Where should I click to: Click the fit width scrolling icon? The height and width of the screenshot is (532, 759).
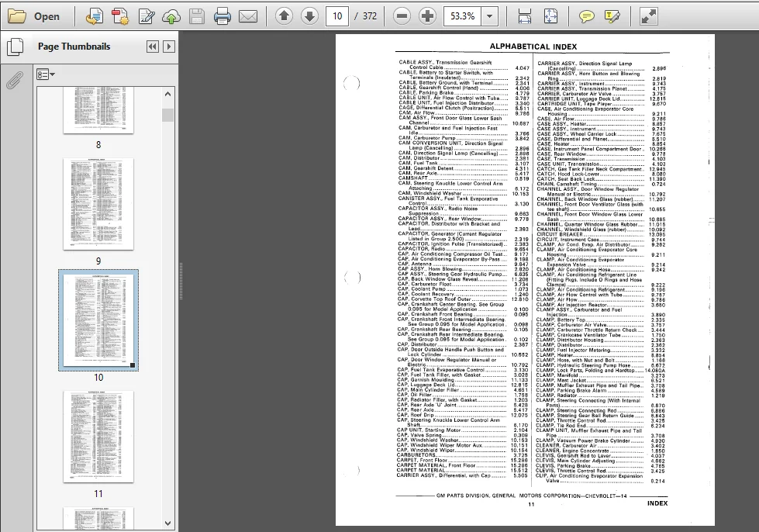coord(524,16)
